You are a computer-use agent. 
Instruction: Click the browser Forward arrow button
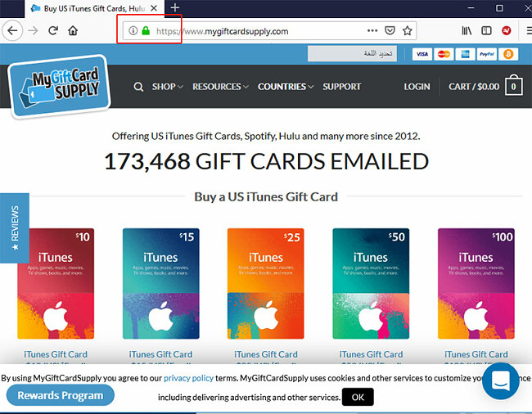(33, 31)
